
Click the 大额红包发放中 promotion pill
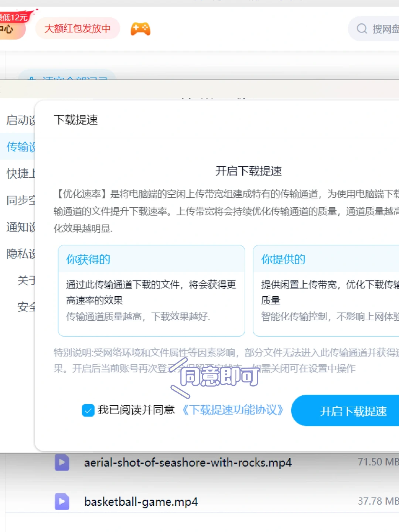point(77,29)
